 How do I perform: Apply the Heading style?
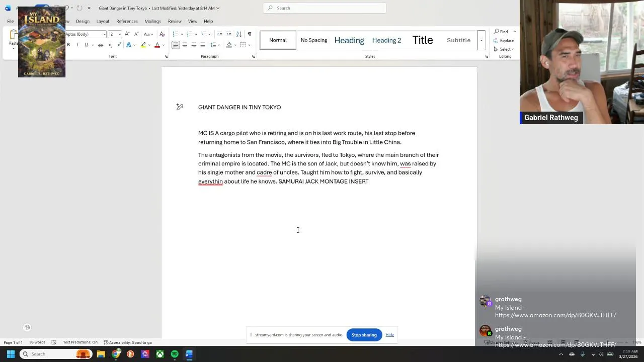point(349,40)
